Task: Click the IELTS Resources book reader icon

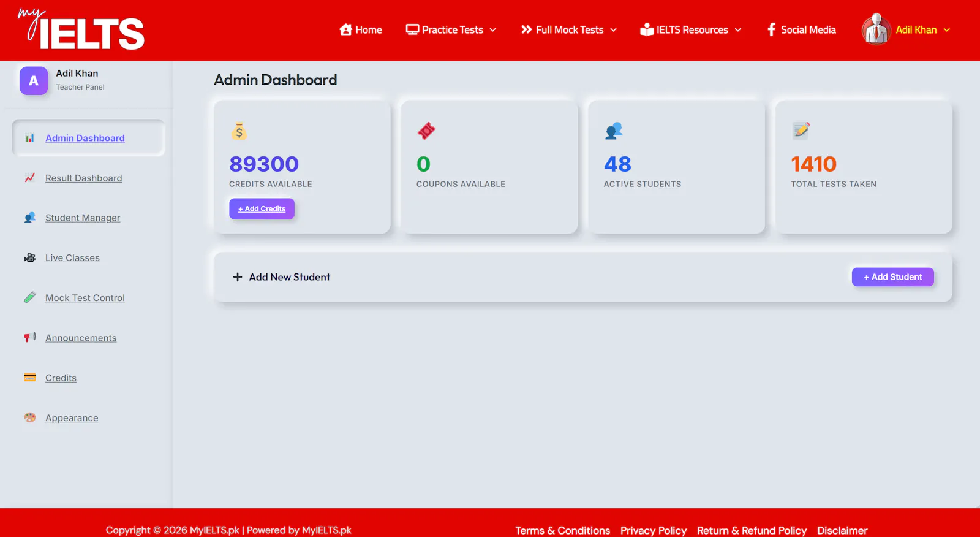Action: (647, 29)
